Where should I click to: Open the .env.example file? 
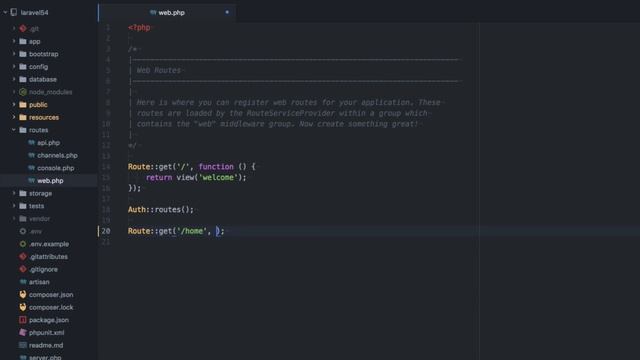tap(49, 244)
